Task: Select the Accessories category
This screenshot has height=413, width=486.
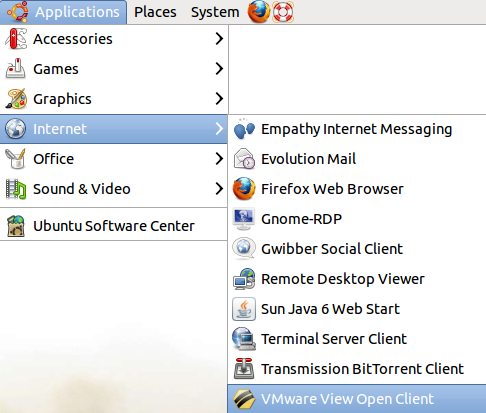Action: (114, 39)
